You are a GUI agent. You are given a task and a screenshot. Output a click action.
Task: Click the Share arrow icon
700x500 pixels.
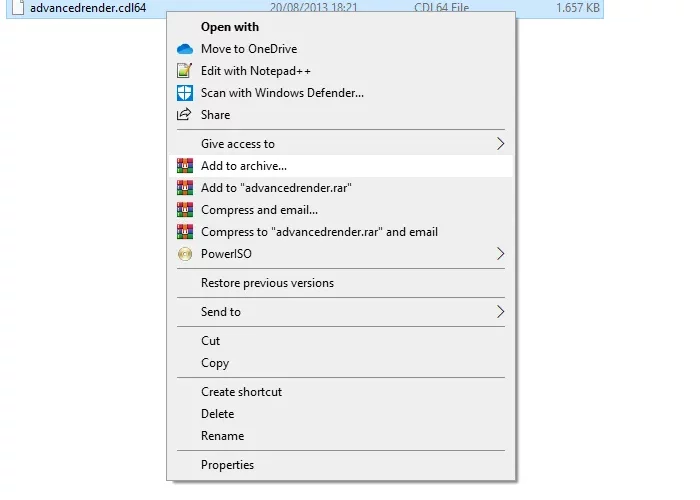[x=184, y=115]
